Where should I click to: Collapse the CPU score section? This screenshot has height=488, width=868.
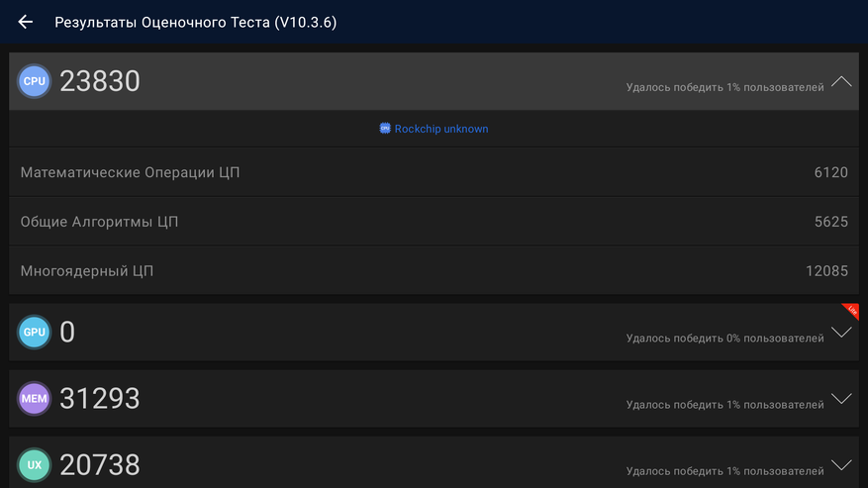[841, 81]
